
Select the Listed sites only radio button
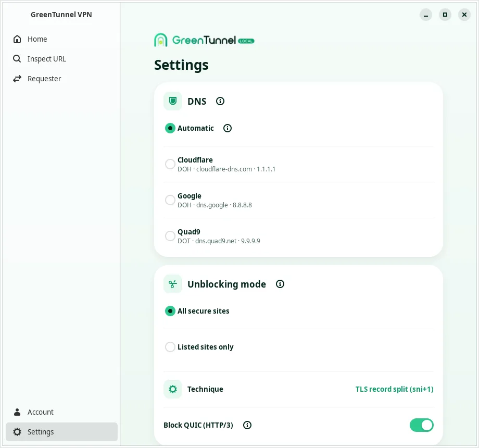[170, 347]
